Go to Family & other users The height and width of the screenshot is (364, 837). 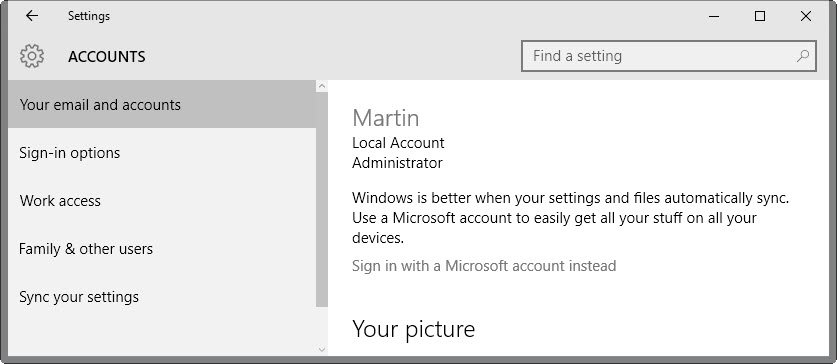click(162, 249)
